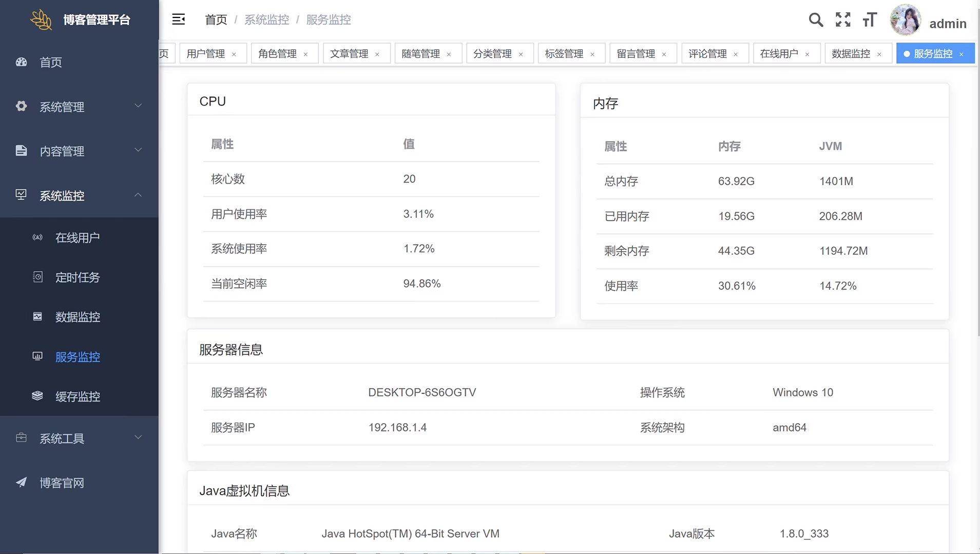
Task: Close the 标签管理 tab
Action: click(x=592, y=54)
